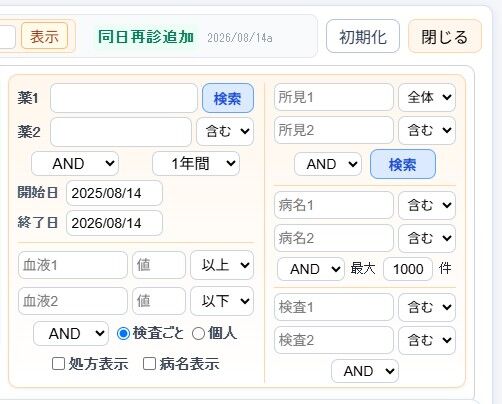Focus the 病名2 input field
Image resolution: width=502 pixels, height=404 pixels.
pyautogui.click(x=334, y=238)
